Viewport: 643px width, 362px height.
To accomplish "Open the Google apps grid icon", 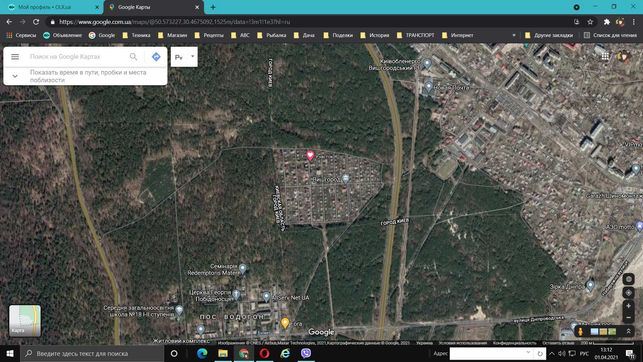I will (x=605, y=57).
